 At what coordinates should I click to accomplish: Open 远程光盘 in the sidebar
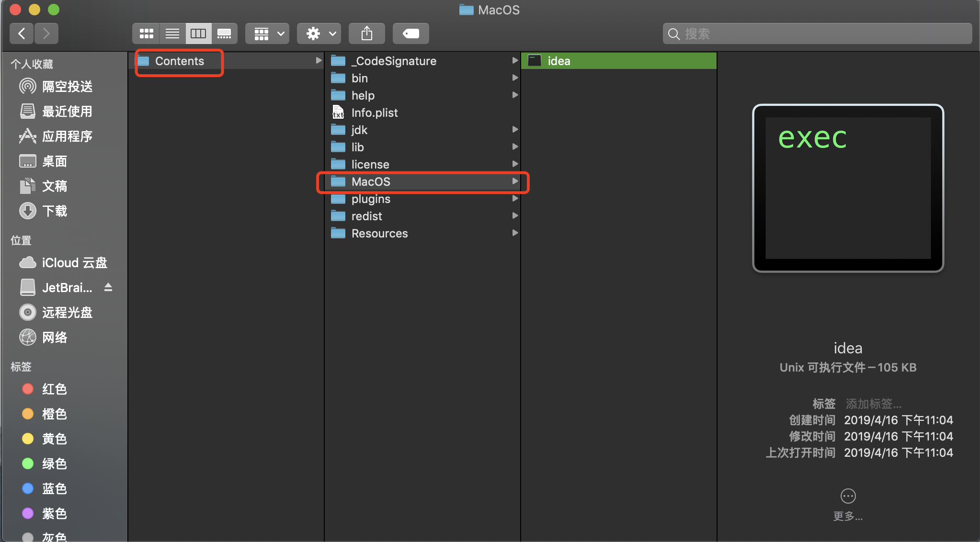pos(56,313)
